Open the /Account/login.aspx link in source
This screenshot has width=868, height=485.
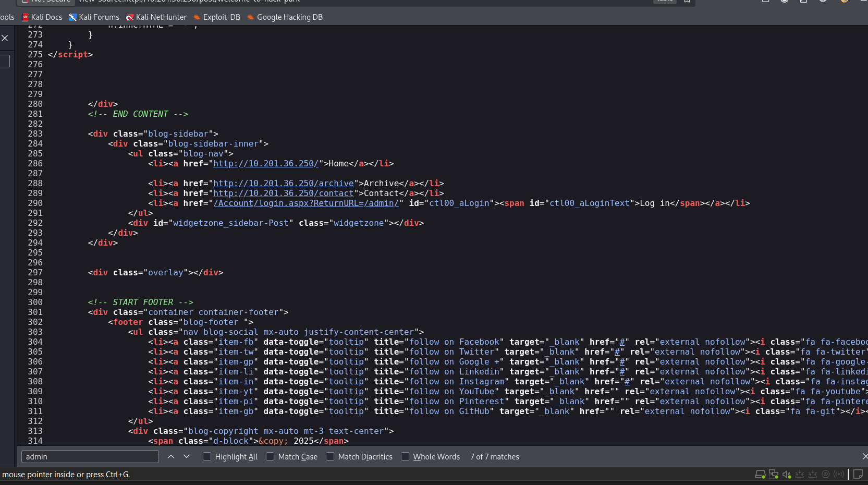point(306,203)
